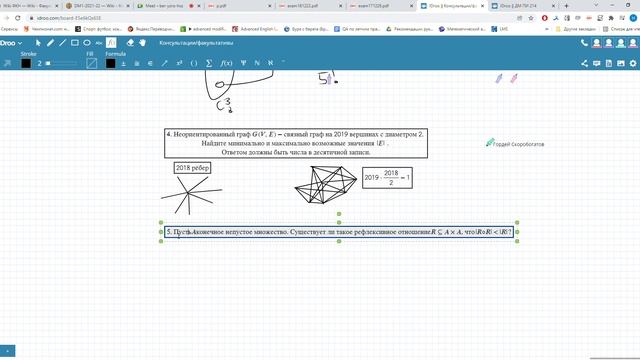Click the board title Консультации/факультативы
The image size is (640, 360).
point(196,43)
